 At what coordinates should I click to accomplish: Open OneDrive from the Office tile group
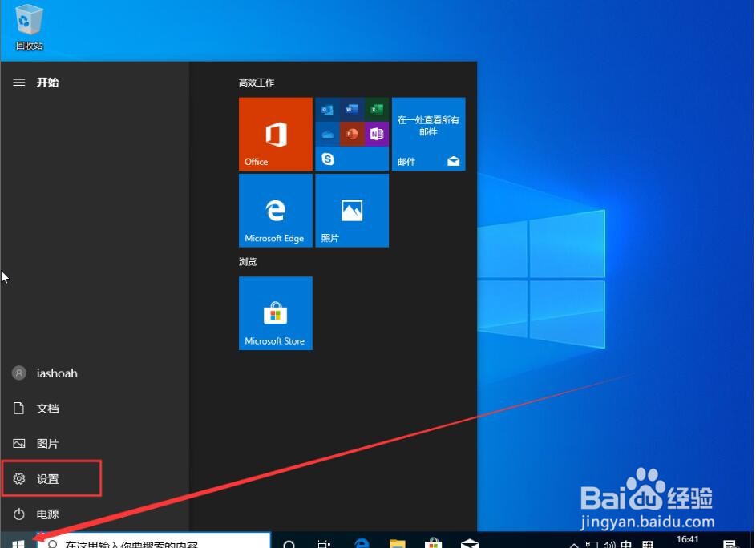tap(327, 134)
